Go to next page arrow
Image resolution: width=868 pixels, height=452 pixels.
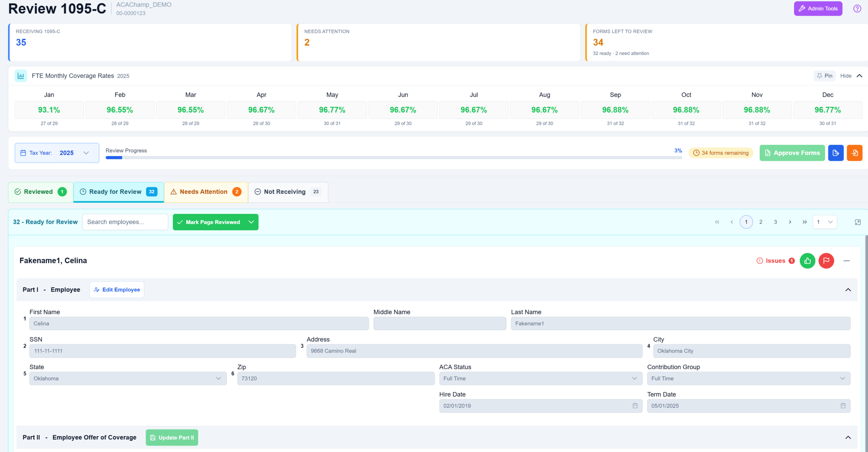click(790, 222)
